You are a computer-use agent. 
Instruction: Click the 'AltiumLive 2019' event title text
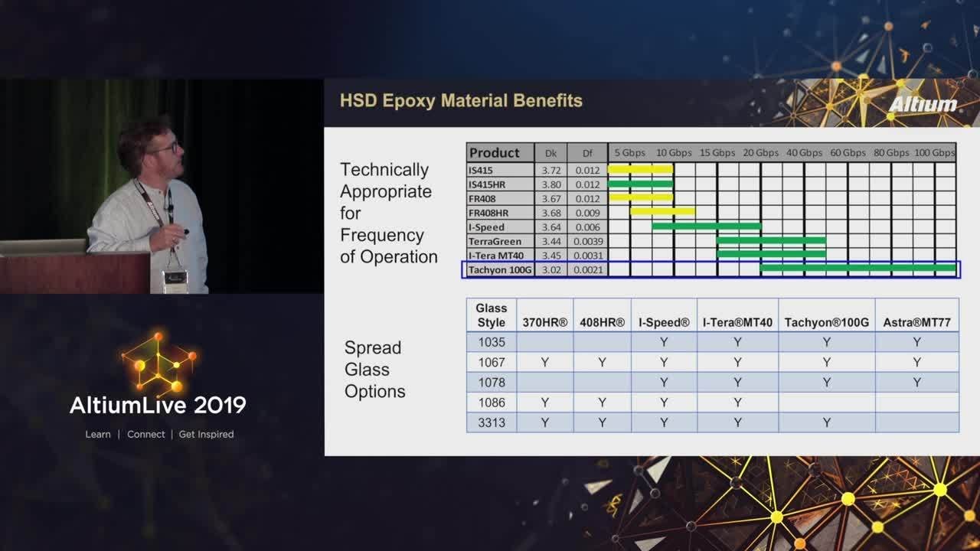coord(158,405)
